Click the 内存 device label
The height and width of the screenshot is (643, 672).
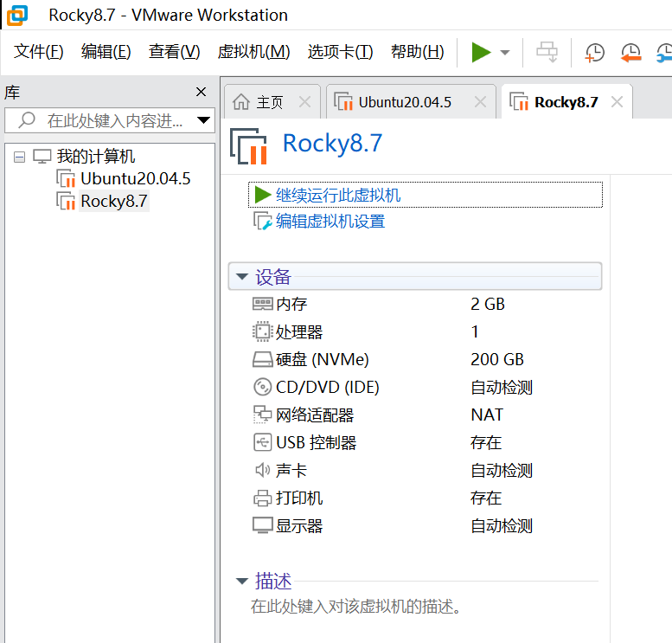pyautogui.click(x=291, y=304)
